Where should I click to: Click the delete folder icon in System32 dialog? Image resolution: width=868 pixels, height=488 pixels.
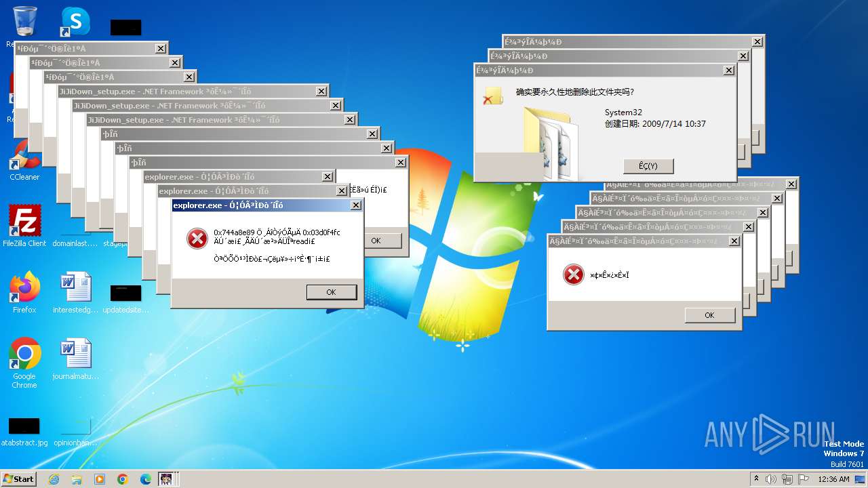click(492, 96)
